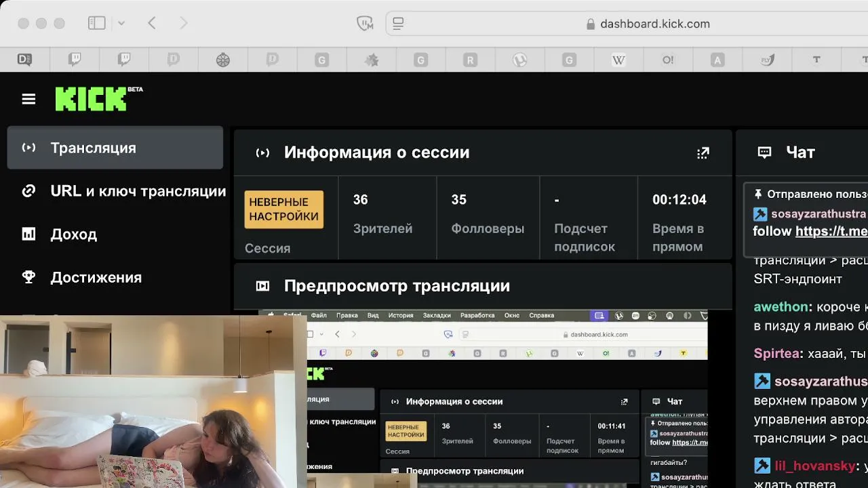
Task: Toggle the Safari sidebar button
Action: pos(97,23)
